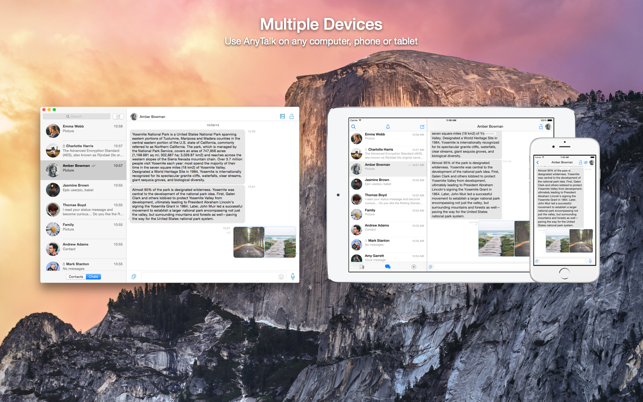Click the search magnifier icon on iPad
Image resolution: width=643 pixels, height=402 pixels.
[x=353, y=127]
